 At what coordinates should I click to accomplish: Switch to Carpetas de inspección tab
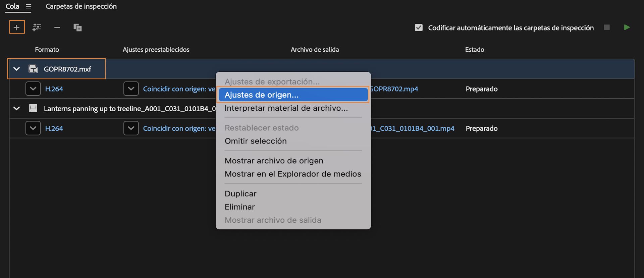click(81, 6)
